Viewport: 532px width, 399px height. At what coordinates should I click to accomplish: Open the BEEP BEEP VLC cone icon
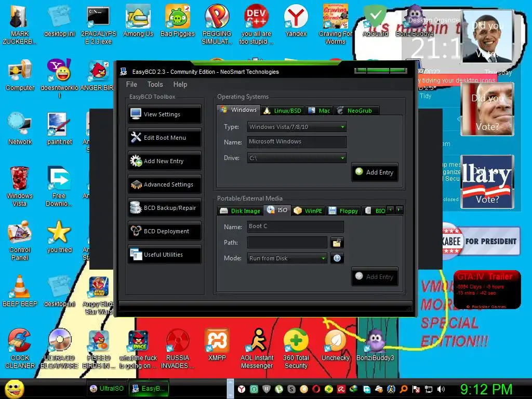pyautogui.click(x=20, y=291)
